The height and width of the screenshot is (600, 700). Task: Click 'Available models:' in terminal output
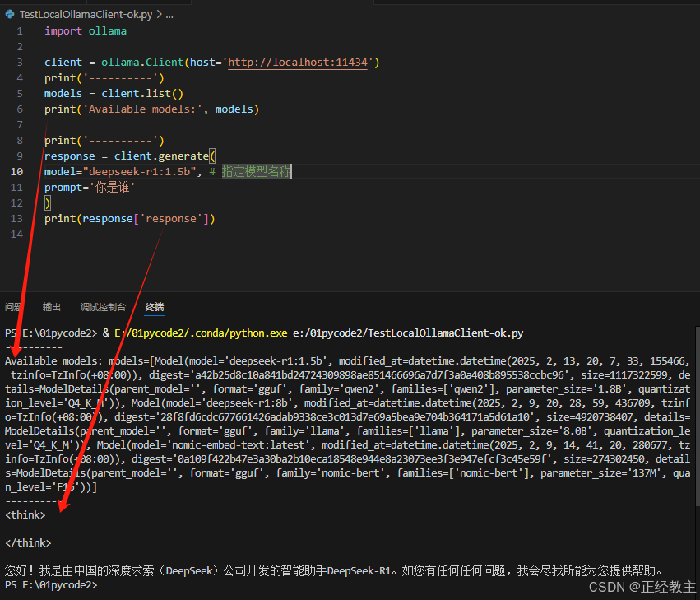53,361
